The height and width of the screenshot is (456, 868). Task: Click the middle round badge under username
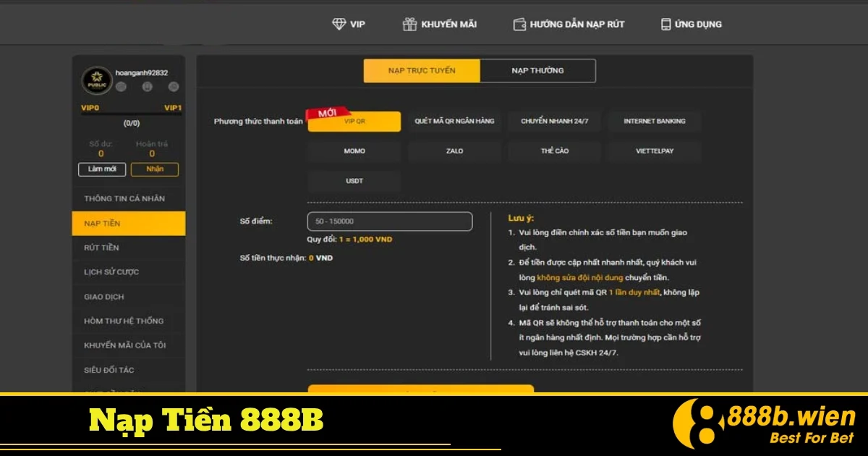tap(148, 87)
